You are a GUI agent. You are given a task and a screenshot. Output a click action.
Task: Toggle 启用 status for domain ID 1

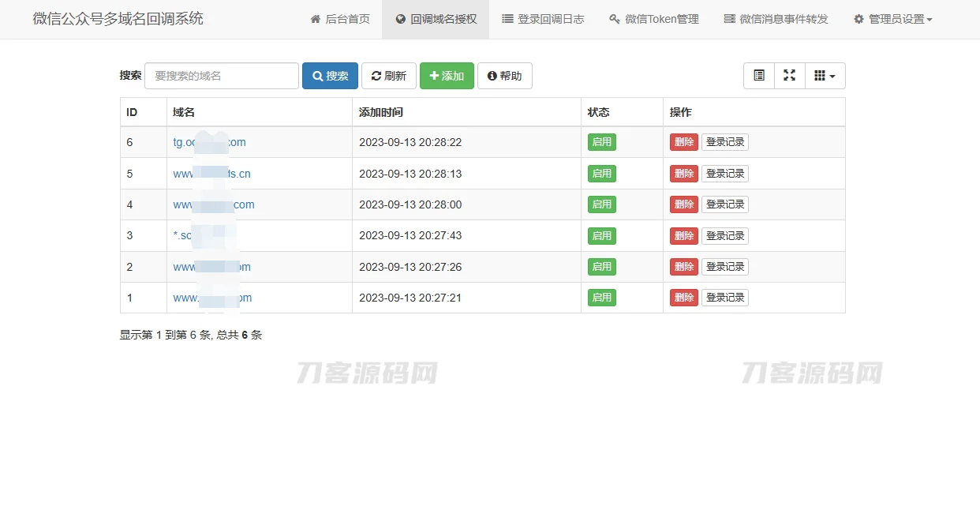[601, 298]
